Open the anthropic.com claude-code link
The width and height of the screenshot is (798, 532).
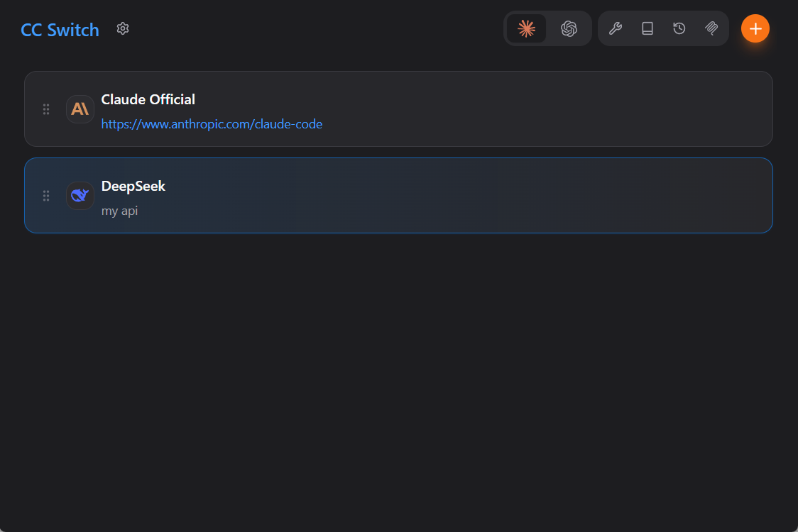212,124
